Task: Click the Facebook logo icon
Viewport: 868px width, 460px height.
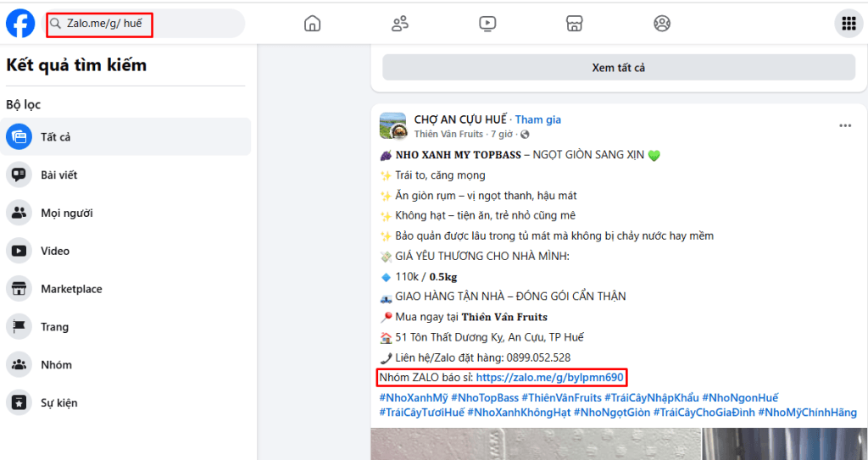Action: click(20, 24)
